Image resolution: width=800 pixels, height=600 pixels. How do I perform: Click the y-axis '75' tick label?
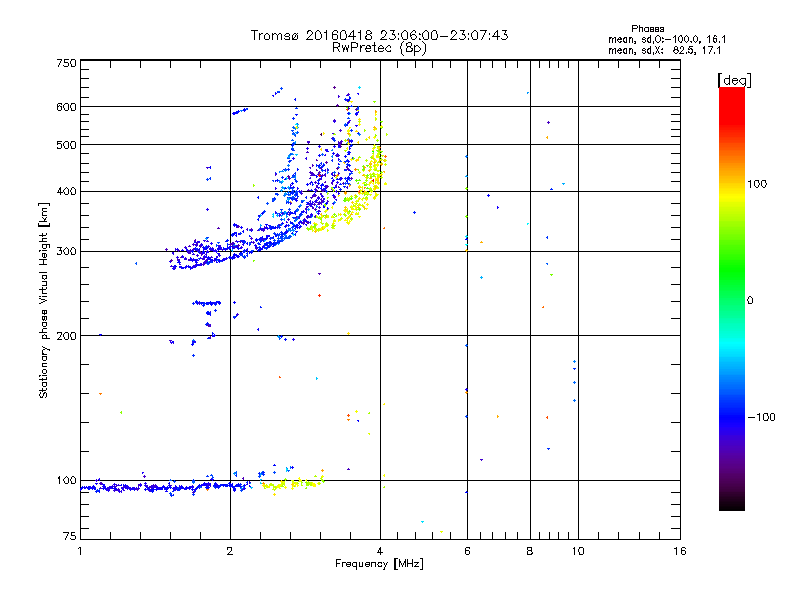[70, 536]
